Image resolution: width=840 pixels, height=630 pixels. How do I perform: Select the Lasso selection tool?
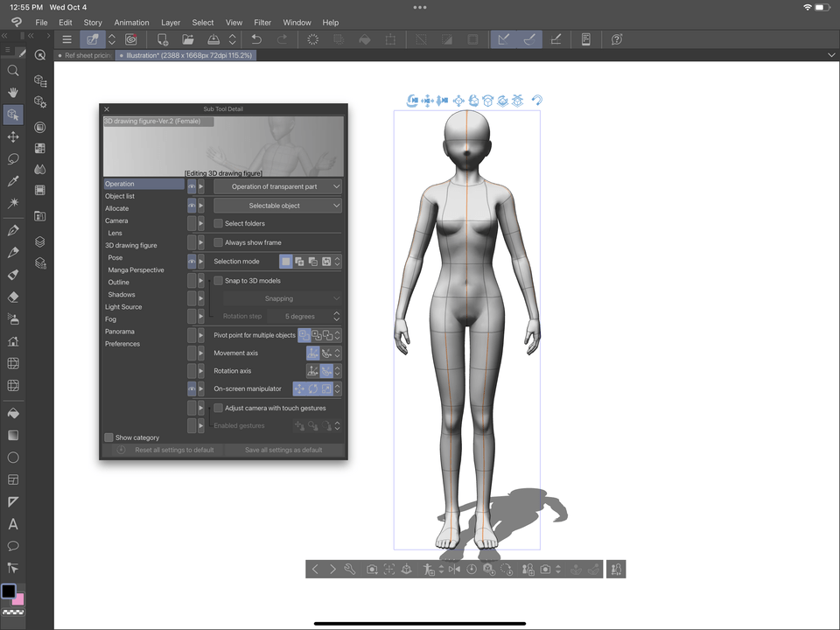pos(13,159)
